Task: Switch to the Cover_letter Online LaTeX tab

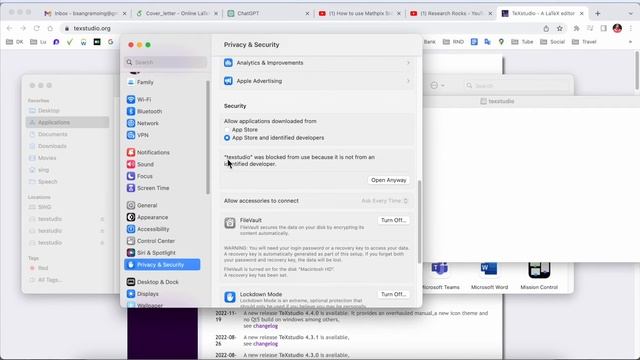Action: tap(177, 13)
